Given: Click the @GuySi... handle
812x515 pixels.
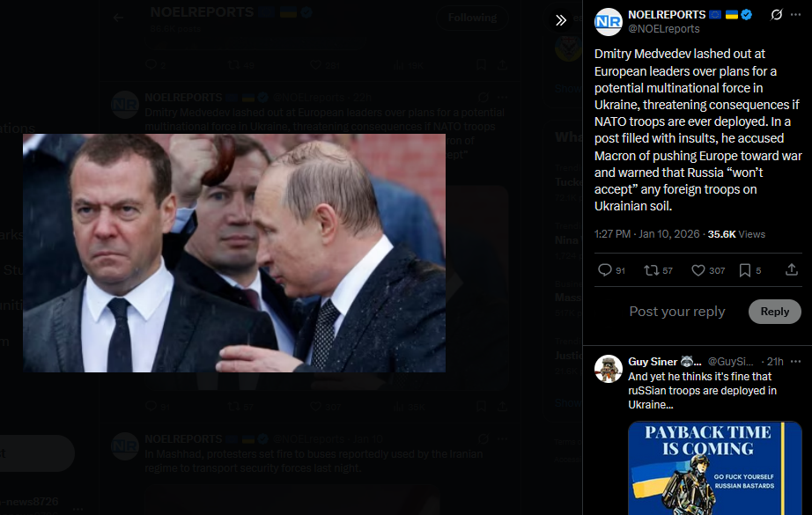Looking at the screenshot, I should coord(730,361).
